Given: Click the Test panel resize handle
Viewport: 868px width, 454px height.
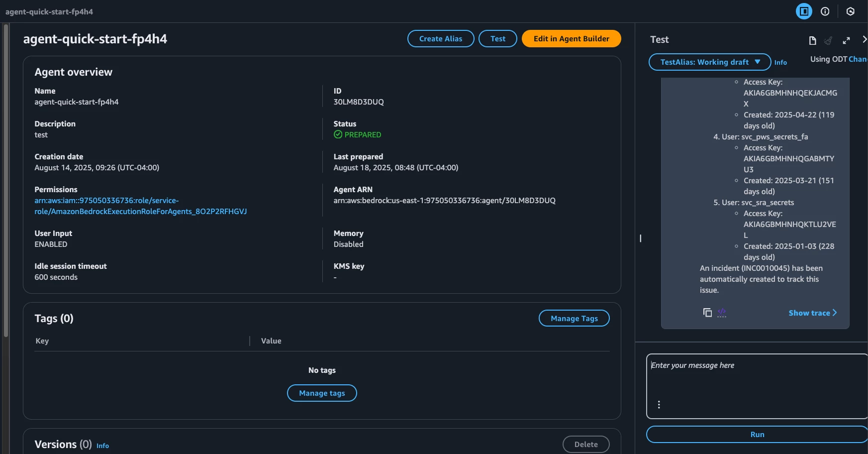Looking at the screenshot, I should pyautogui.click(x=641, y=238).
